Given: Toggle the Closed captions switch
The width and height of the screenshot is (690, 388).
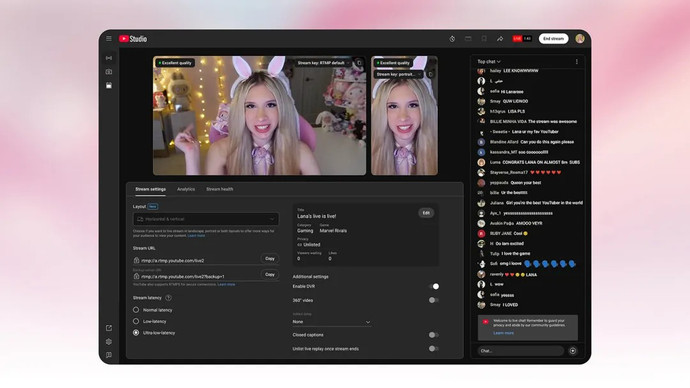Looking at the screenshot, I should (x=433, y=335).
